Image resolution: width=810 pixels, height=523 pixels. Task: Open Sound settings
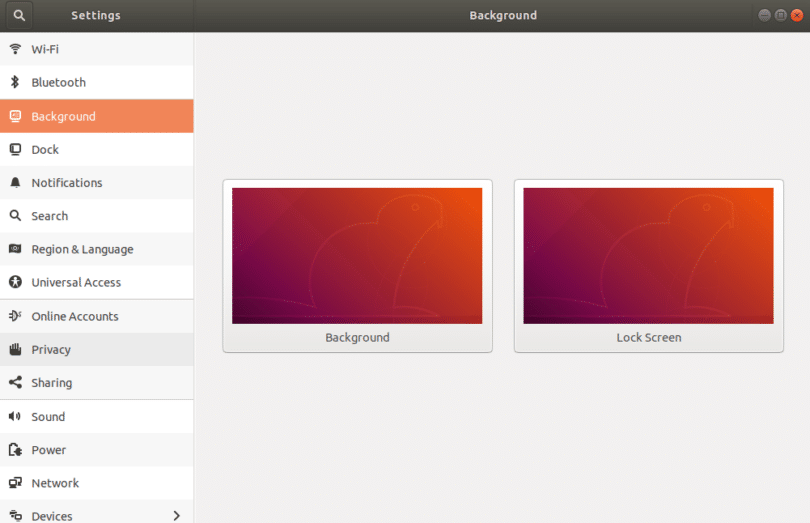point(97,417)
